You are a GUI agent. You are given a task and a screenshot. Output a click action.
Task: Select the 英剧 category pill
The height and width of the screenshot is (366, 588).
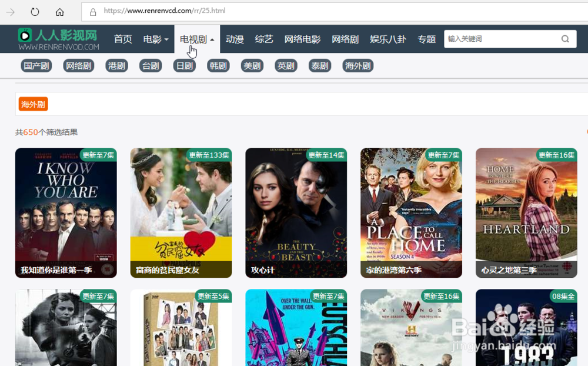286,66
